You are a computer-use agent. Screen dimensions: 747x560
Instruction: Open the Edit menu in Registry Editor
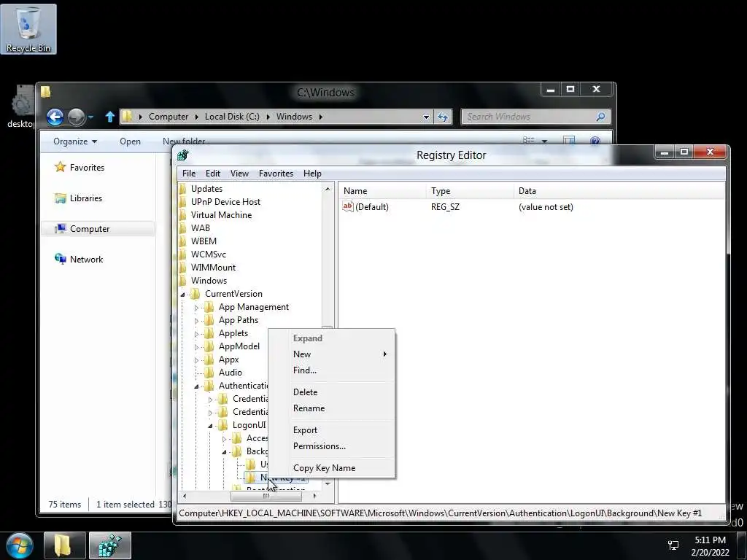pyautogui.click(x=213, y=174)
